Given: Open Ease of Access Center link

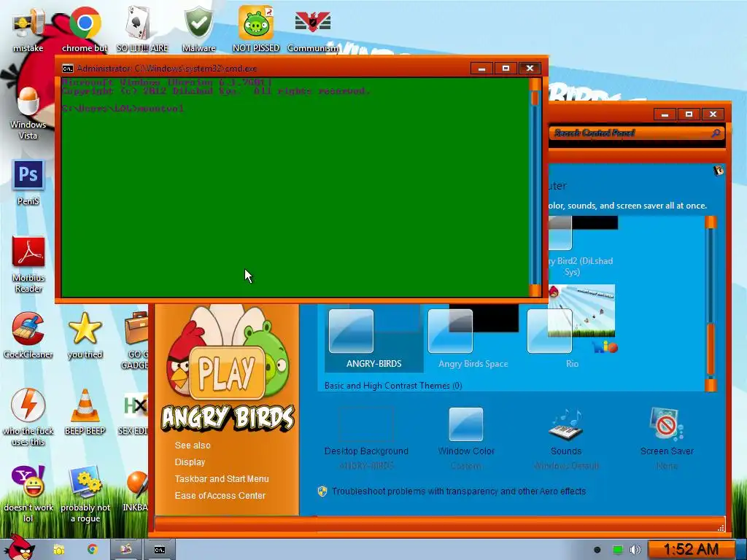Looking at the screenshot, I should [220, 495].
